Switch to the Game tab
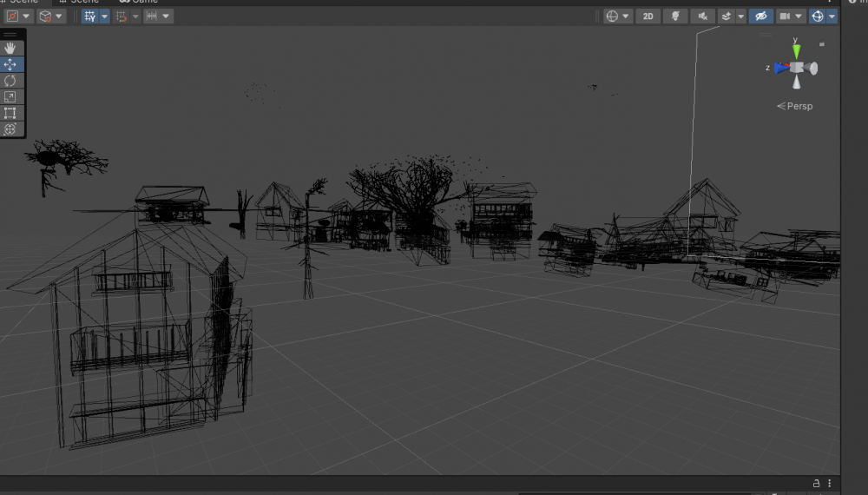This screenshot has width=868, height=495. pyautogui.click(x=139, y=2)
